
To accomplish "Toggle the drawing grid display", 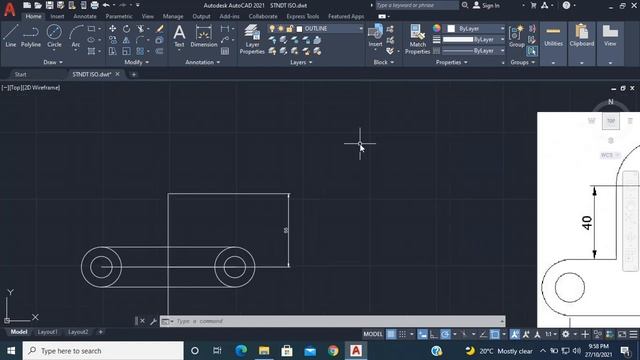I will coord(391,334).
